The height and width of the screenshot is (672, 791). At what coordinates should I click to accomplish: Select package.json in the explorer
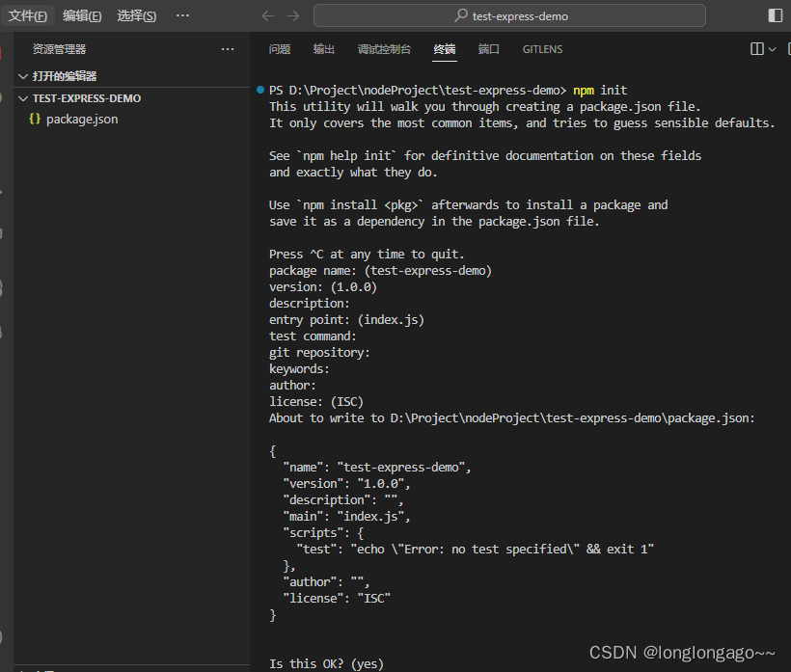[x=82, y=119]
